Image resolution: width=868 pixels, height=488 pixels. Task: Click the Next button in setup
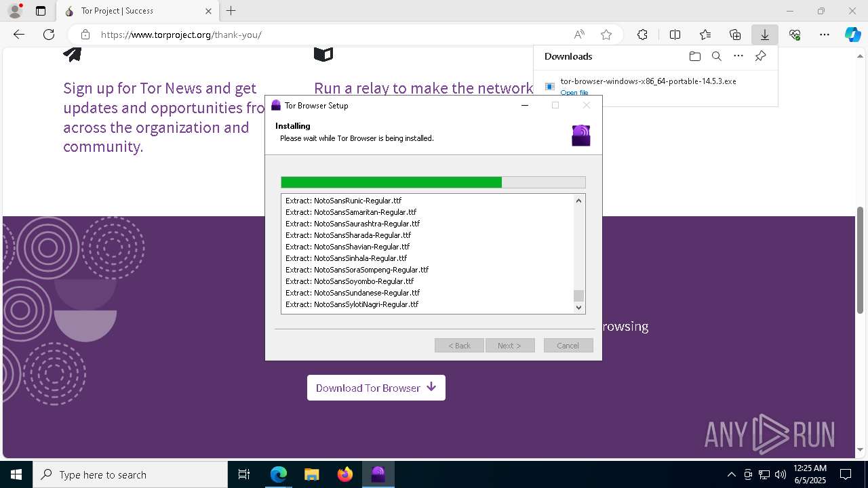[x=510, y=346]
